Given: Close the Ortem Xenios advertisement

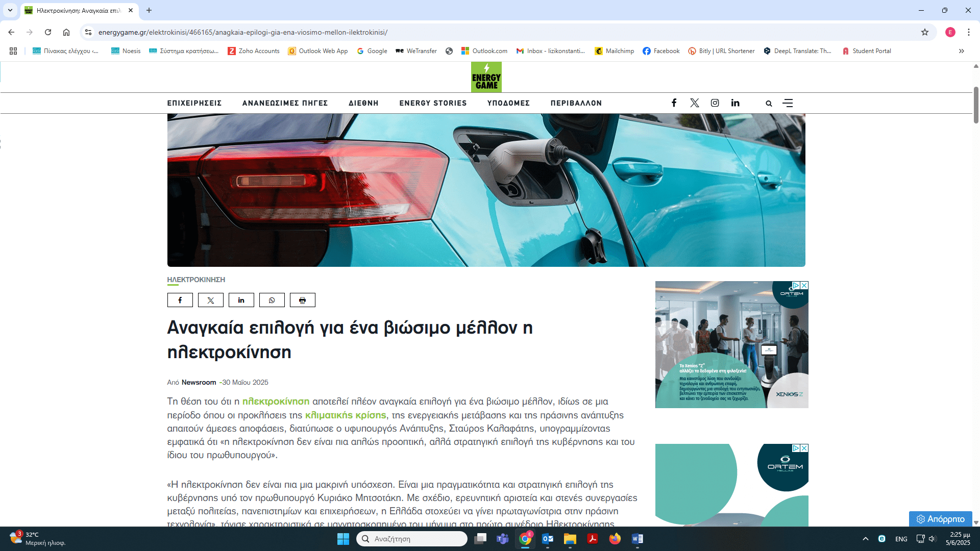Looking at the screenshot, I should [x=804, y=285].
